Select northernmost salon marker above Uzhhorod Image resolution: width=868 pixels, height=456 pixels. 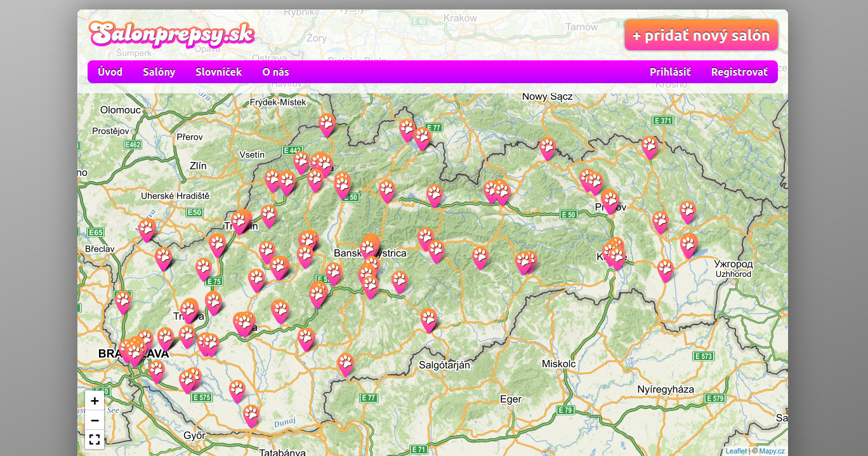coord(688,212)
